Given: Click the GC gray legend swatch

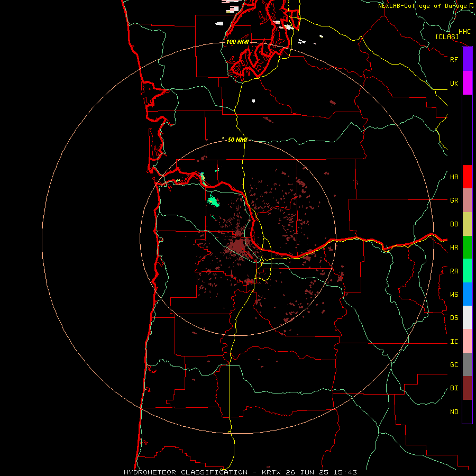Looking at the screenshot, I should click(467, 364).
